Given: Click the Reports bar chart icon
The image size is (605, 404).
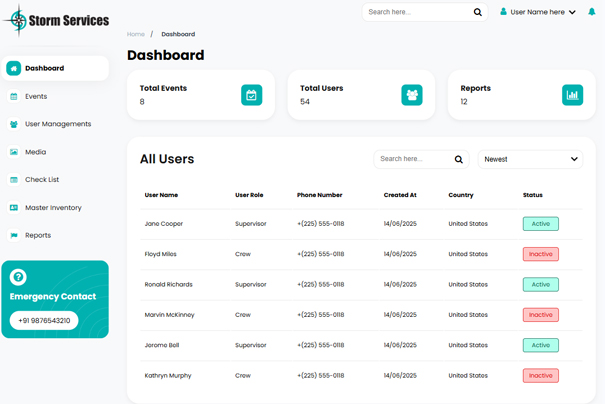Looking at the screenshot, I should (x=572, y=95).
